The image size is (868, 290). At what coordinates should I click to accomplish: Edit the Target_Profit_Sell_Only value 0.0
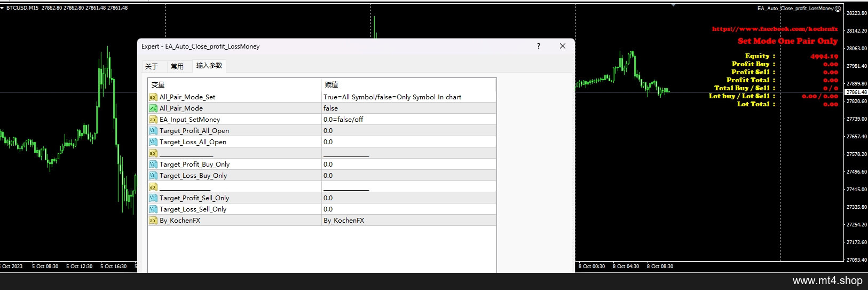(409, 198)
